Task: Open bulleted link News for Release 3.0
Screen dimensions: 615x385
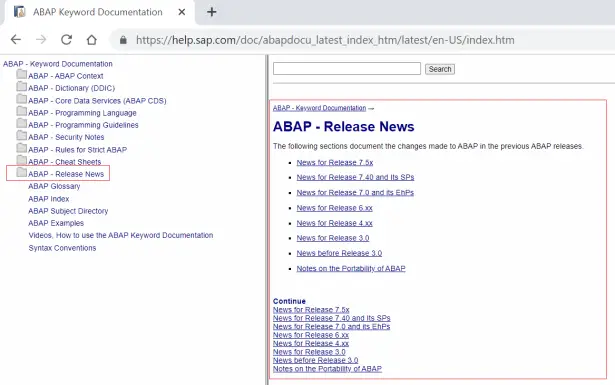Action: click(333, 238)
